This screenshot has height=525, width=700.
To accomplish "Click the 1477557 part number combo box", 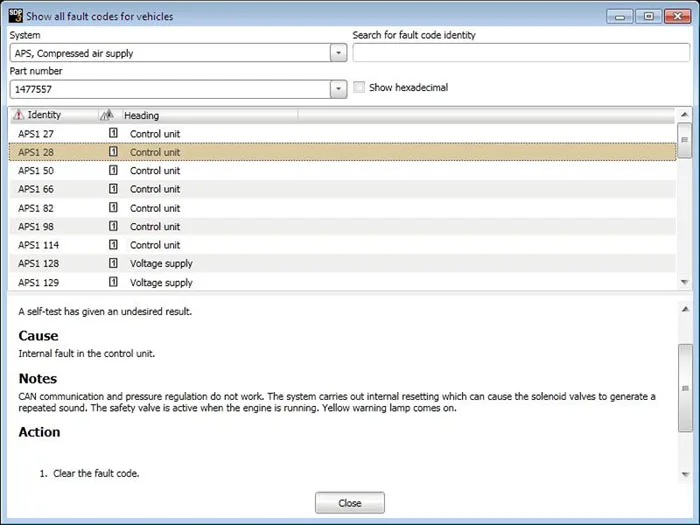I will coord(178,89).
